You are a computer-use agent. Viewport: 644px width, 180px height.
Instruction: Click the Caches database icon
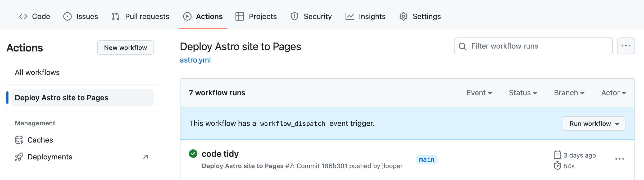click(19, 140)
